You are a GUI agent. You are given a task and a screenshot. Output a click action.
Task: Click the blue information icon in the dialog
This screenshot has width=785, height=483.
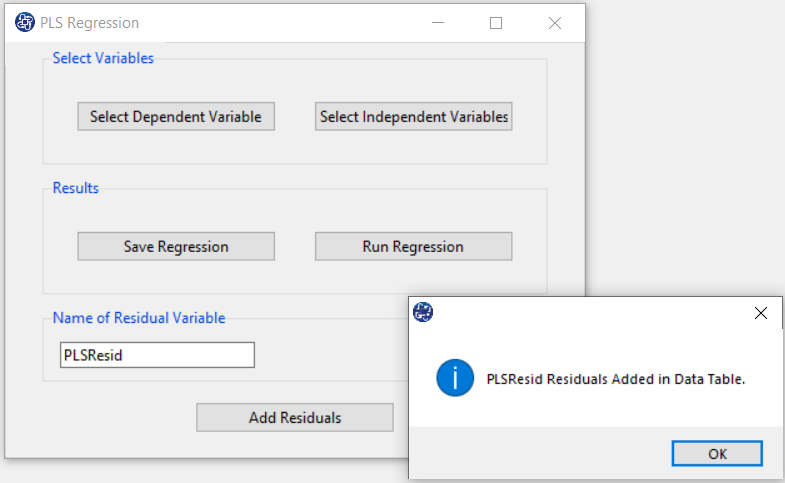(x=455, y=379)
